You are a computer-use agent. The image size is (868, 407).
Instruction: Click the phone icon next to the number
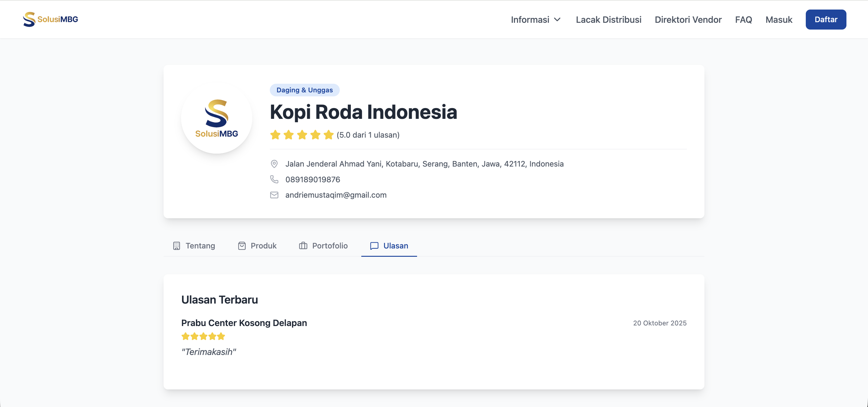click(274, 179)
